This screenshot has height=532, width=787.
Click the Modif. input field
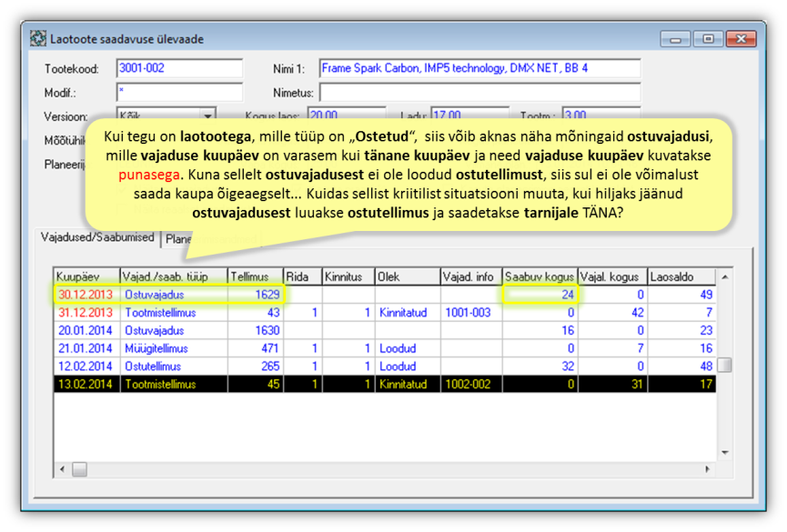(x=179, y=93)
